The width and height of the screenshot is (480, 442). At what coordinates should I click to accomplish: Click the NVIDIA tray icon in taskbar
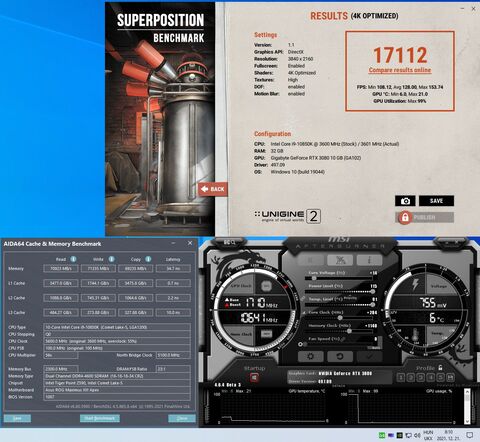point(399,435)
